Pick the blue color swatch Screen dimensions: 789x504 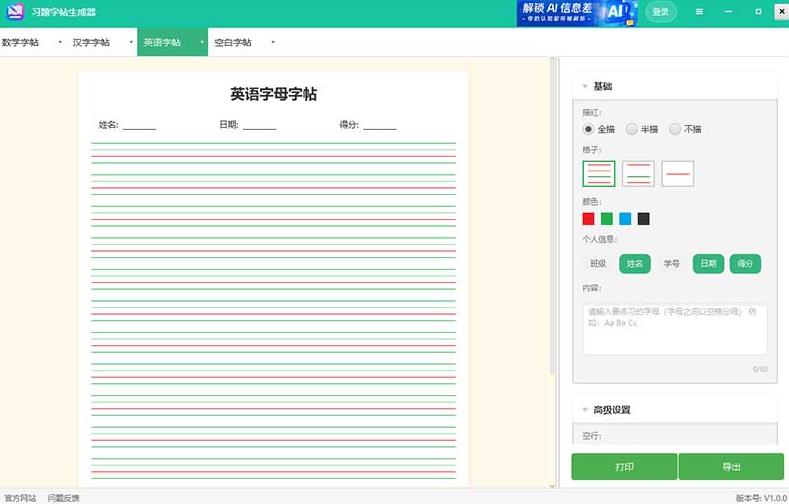pos(625,219)
